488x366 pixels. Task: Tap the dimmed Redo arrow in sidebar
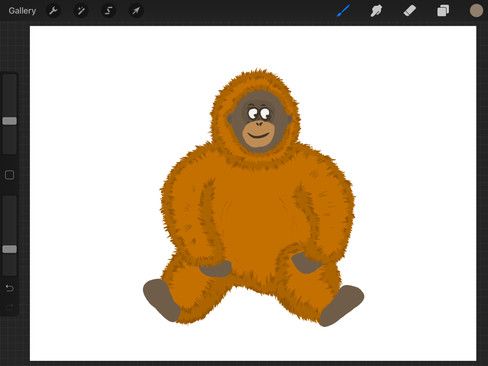tap(9, 307)
